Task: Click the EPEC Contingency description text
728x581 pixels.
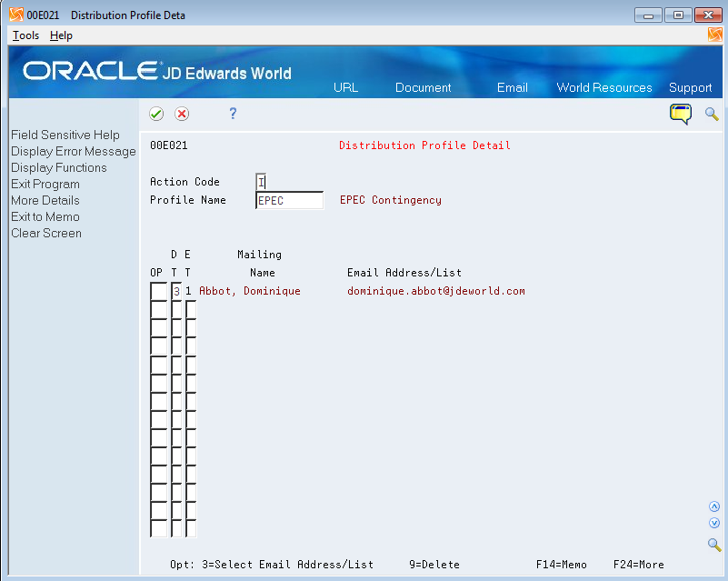Action: tap(391, 200)
